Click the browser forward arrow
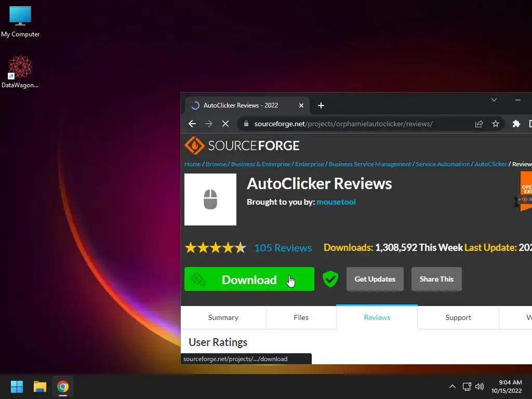532x399 pixels. point(209,124)
